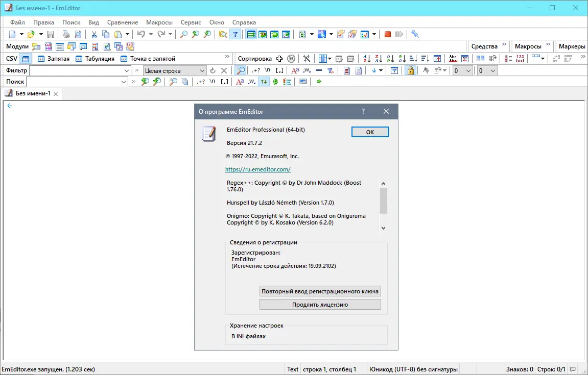Click the Cut scissors icon

point(94,35)
